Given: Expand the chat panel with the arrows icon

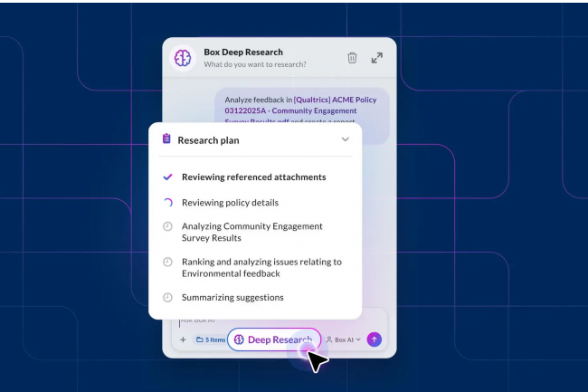Looking at the screenshot, I should (377, 58).
